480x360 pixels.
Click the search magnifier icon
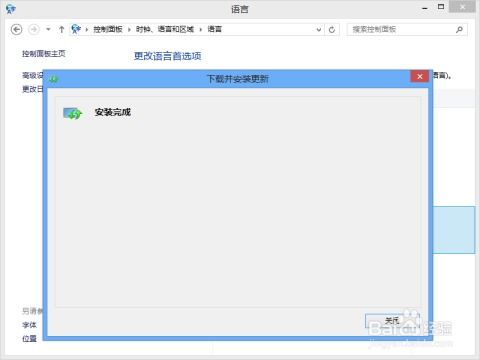coord(459,29)
